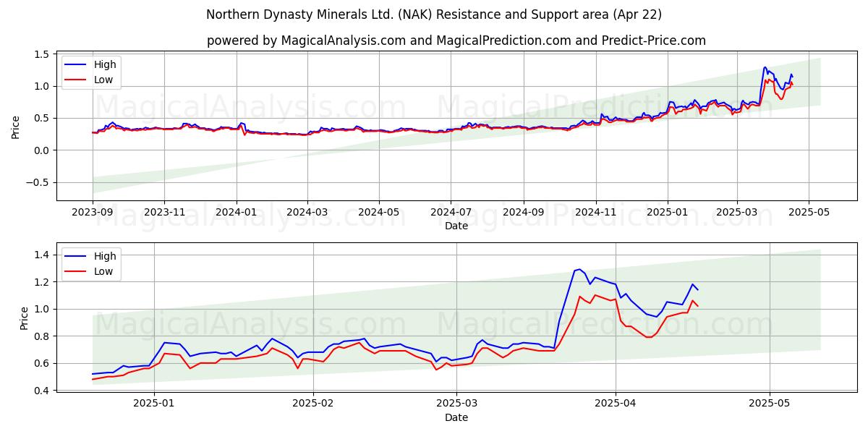Click the 2024-09 x-axis label
Screen dimensions: 868x434
click(x=524, y=213)
